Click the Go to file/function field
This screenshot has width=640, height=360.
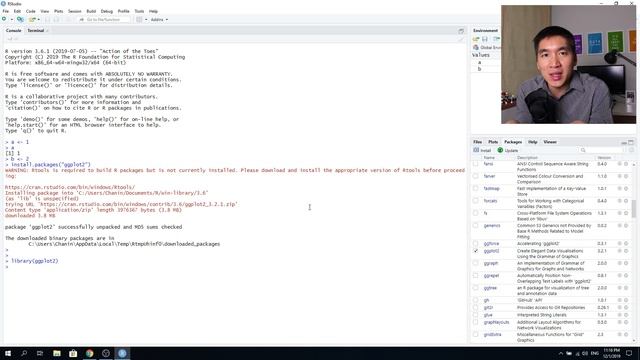(x=104, y=20)
